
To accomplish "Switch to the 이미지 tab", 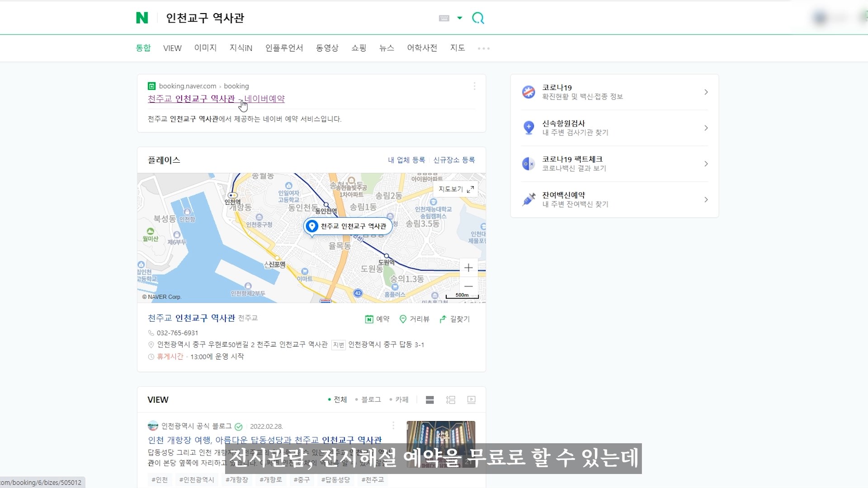I will [205, 48].
